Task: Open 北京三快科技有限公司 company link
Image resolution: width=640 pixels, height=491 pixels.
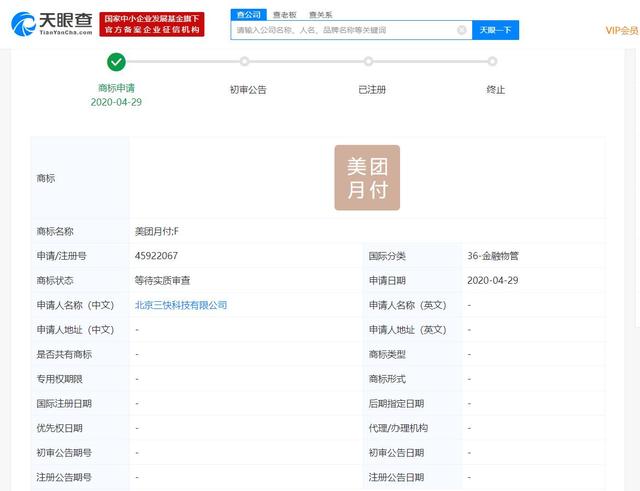Action: pyautogui.click(x=181, y=305)
